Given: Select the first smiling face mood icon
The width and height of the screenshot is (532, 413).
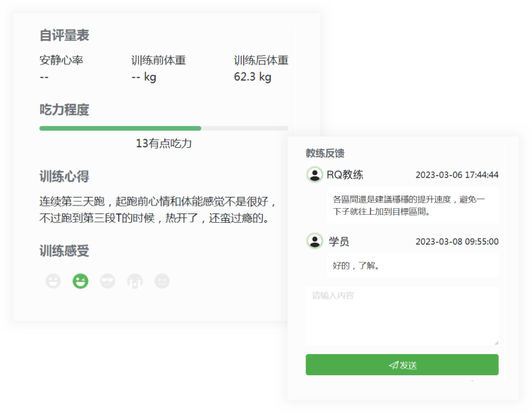Looking at the screenshot, I should pos(53,281).
